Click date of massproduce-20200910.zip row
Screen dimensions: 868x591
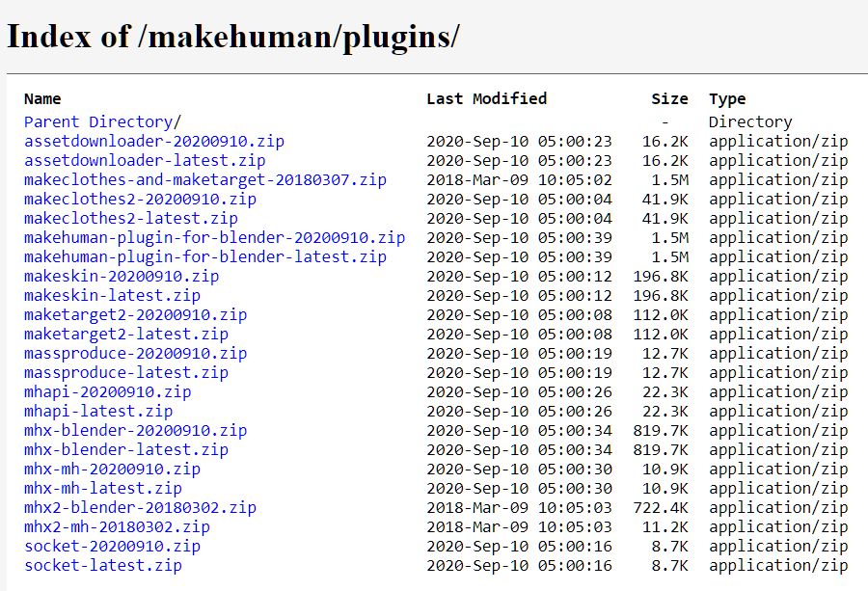click(519, 354)
